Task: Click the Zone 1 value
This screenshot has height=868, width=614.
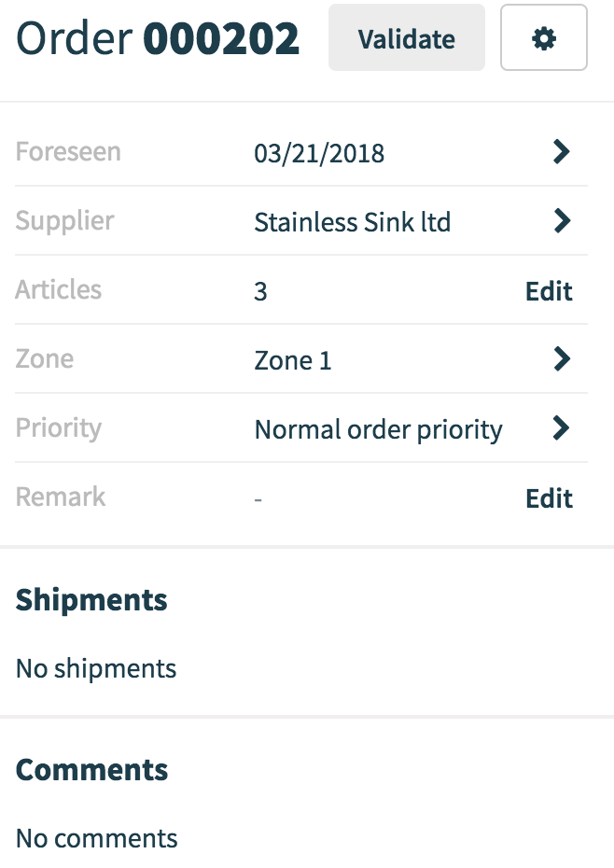Action: [290, 360]
